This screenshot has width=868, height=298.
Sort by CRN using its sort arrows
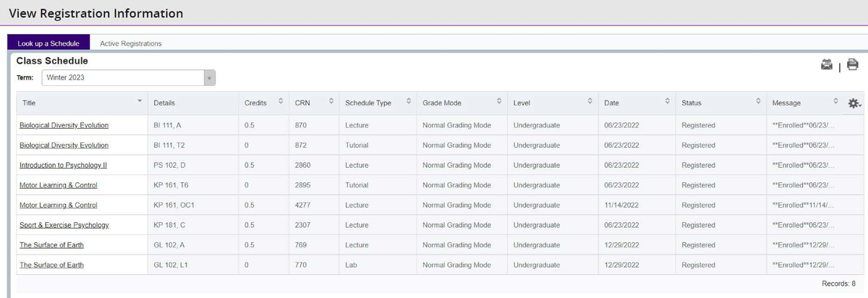331,102
